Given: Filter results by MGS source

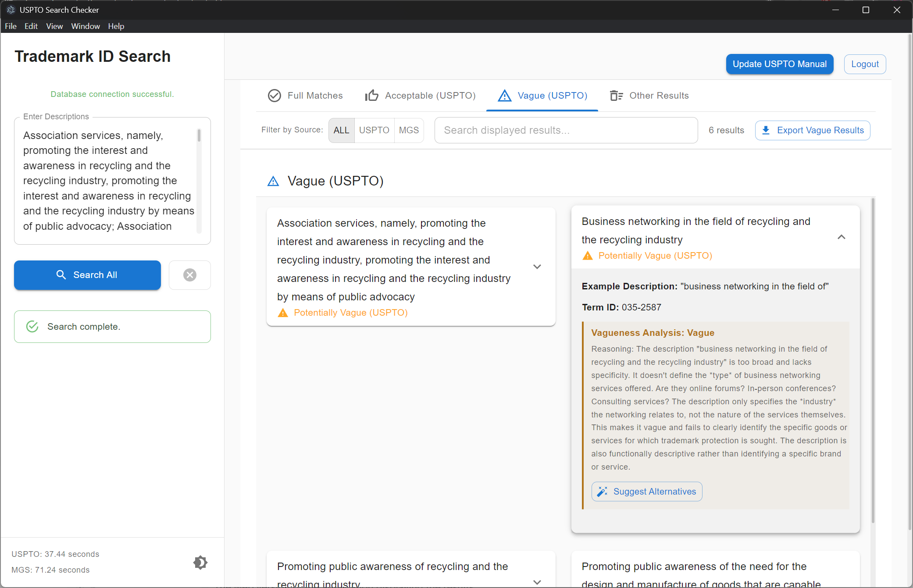Looking at the screenshot, I should click(x=409, y=130).
